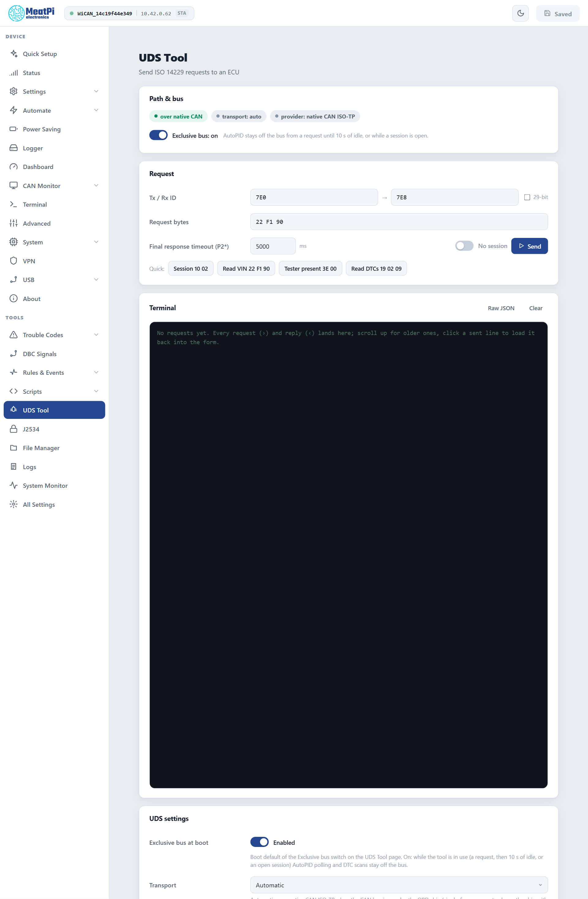Click the 'transport: auto' pill
Screen dimensions: 588x899
239,116
